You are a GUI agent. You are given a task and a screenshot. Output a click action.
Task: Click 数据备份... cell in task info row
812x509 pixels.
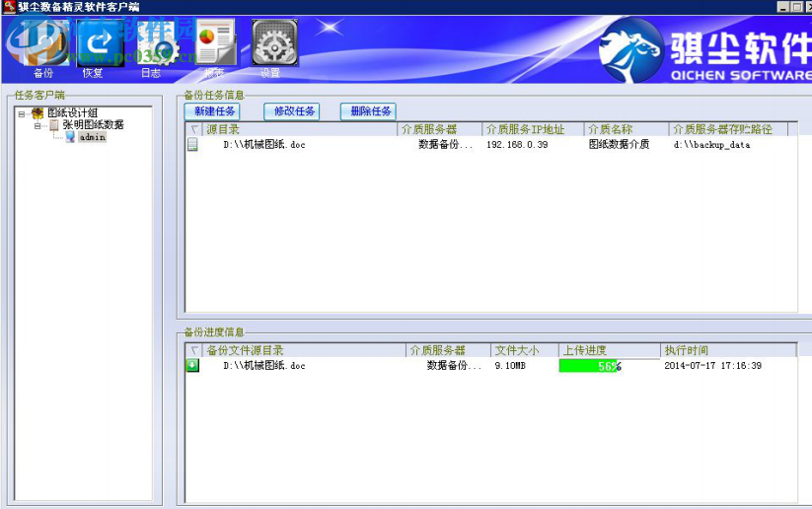coord(445,144)
